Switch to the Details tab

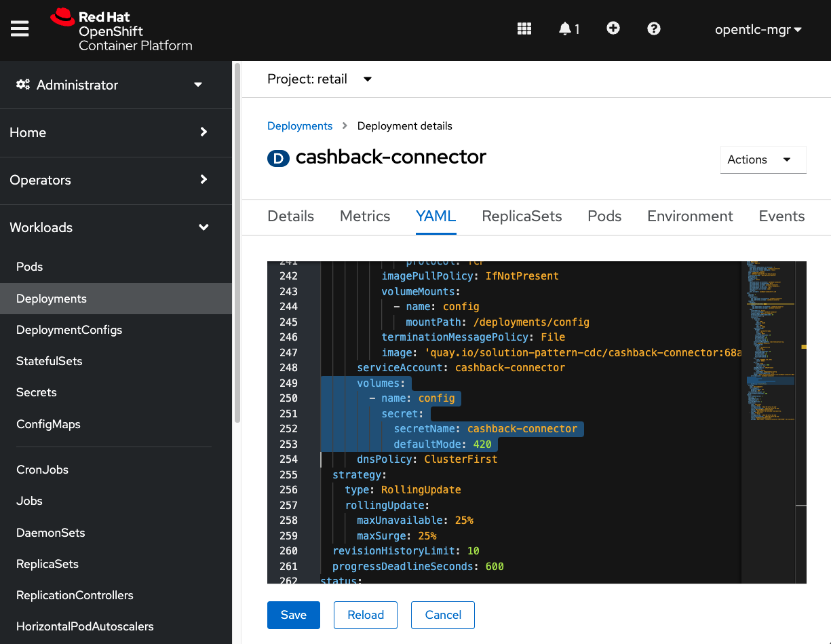click(x=290, y=216)
